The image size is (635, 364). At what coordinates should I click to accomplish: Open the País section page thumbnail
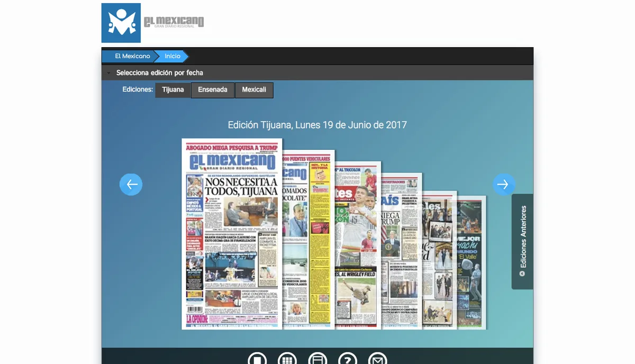tap(401, 251)
